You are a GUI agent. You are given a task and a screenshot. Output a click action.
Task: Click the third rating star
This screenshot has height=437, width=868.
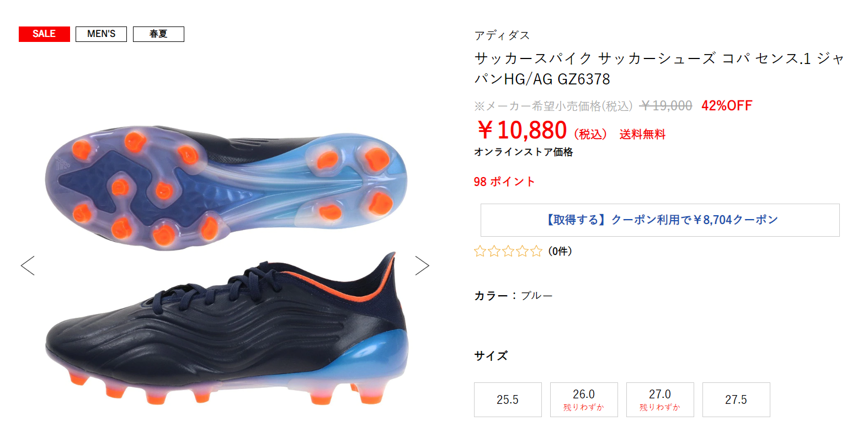[x=508, y=251]
